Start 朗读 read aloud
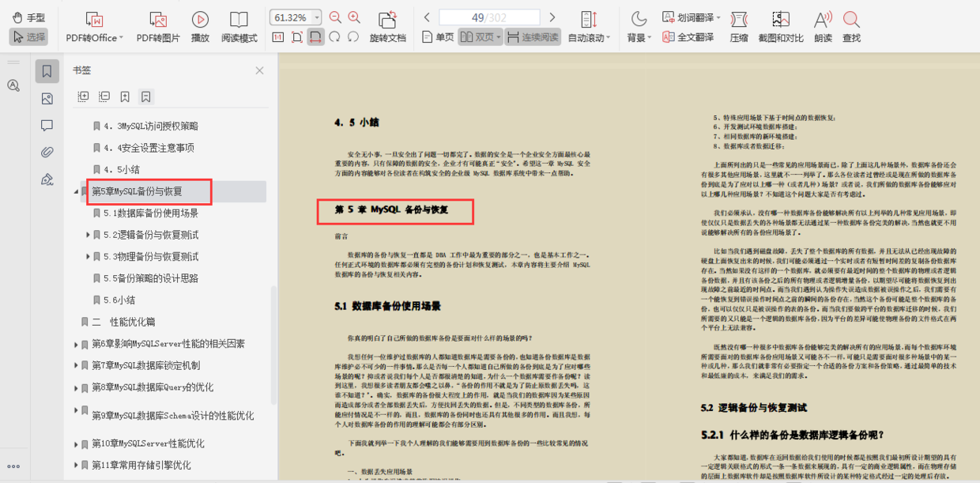Viewport: 980px width, 483px height. (x=823, y=27)
